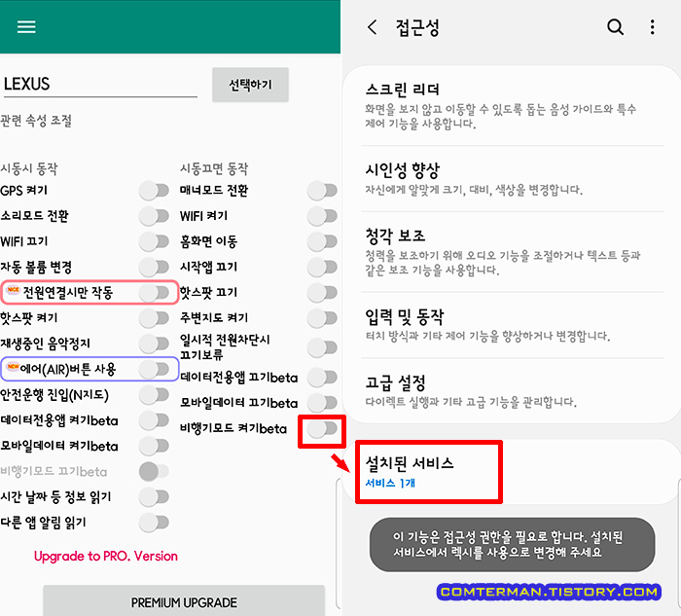Toggle 시간 날짜 등 정보 읽기 switch
This screenshot has height=616, width=681.
154,496
